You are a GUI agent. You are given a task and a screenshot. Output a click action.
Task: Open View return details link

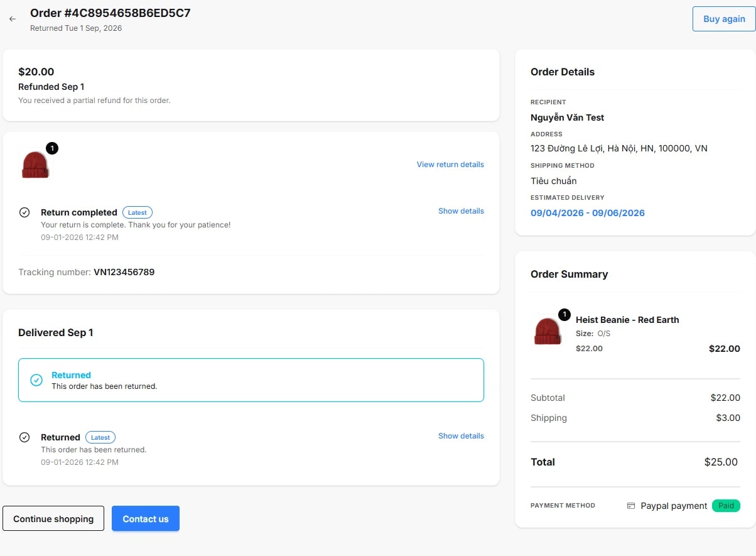coord(450,165)
